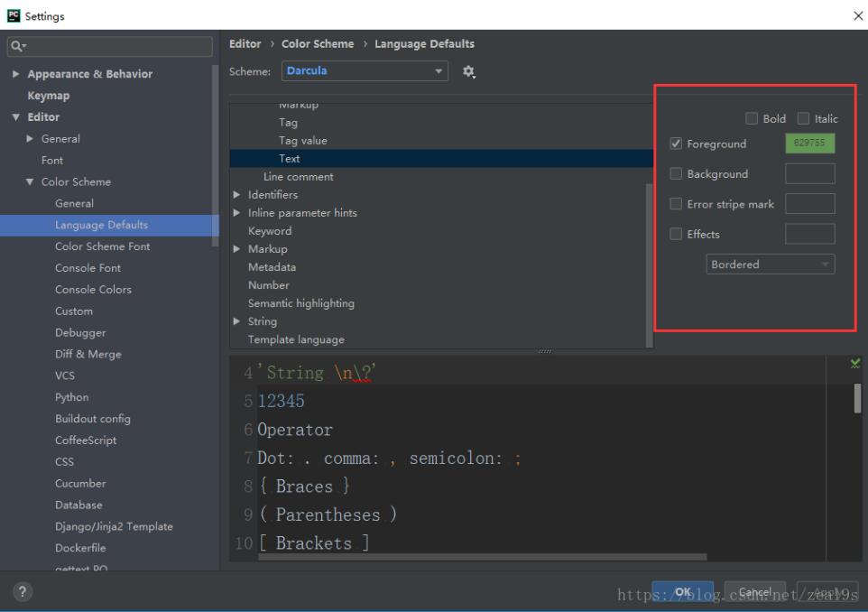
Task: Click the search magnifier icon
Action: [x=17, y=46]
